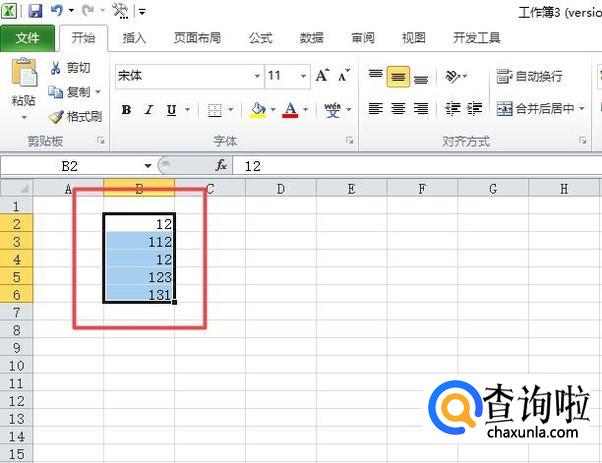
Task: Switch to the Home (开始) tab
Action: (x=83, y=38)
